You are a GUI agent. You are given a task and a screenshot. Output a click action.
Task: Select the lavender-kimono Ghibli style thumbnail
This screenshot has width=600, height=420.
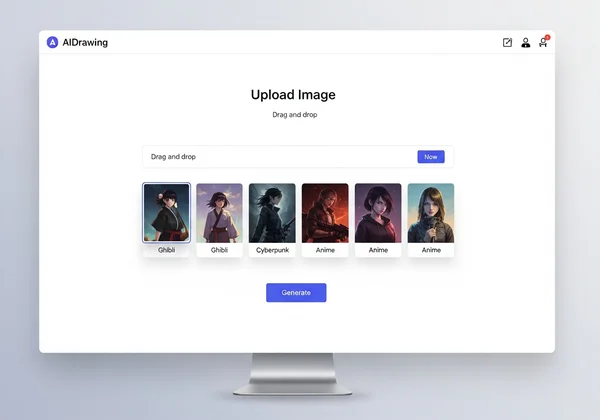click(x=219, y=213)
